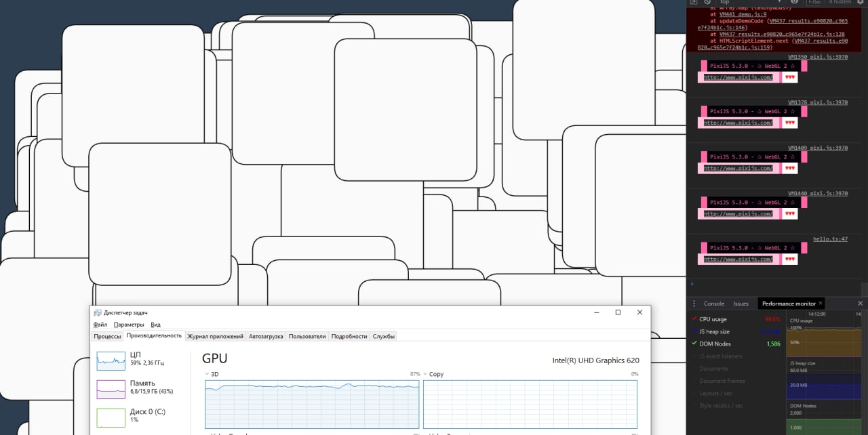The width and height of the screenshot is (868, 435).
Task: Create live expression with the eye icon
Action: point(794,2)
